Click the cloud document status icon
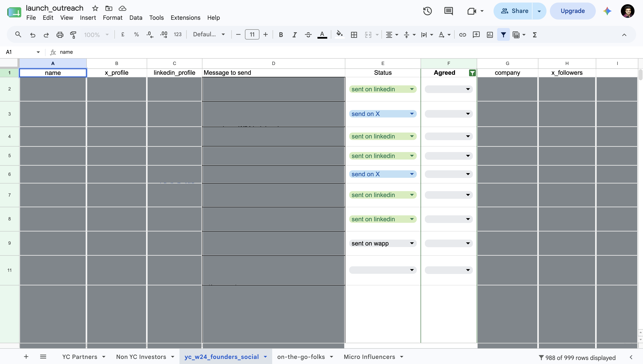Viewport: 643px width, 364px height. [122, 8]
